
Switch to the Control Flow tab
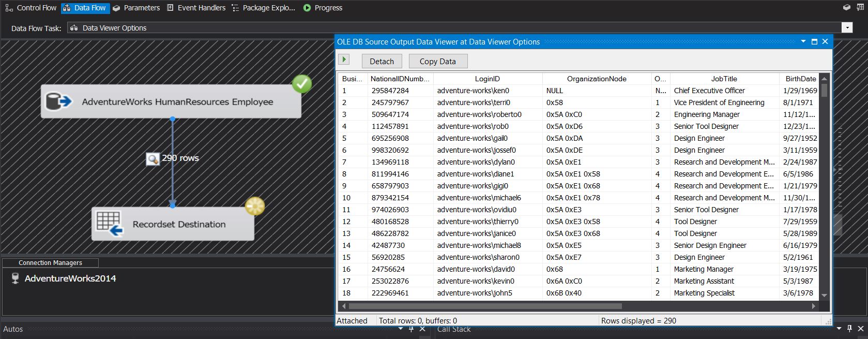31,8
